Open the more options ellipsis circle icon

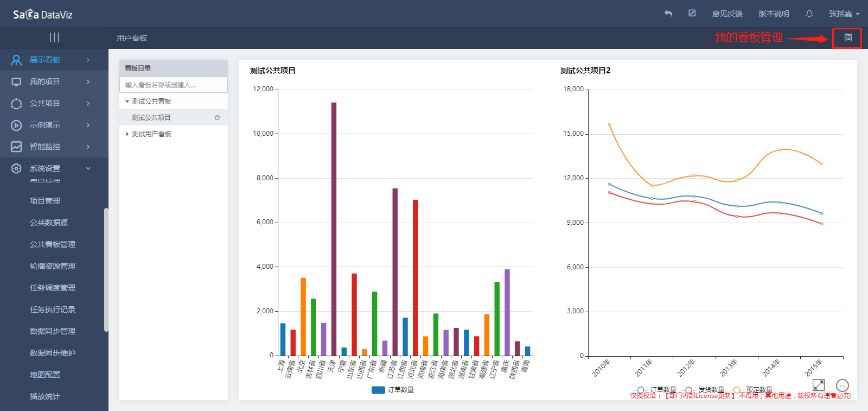click(843, 385)
